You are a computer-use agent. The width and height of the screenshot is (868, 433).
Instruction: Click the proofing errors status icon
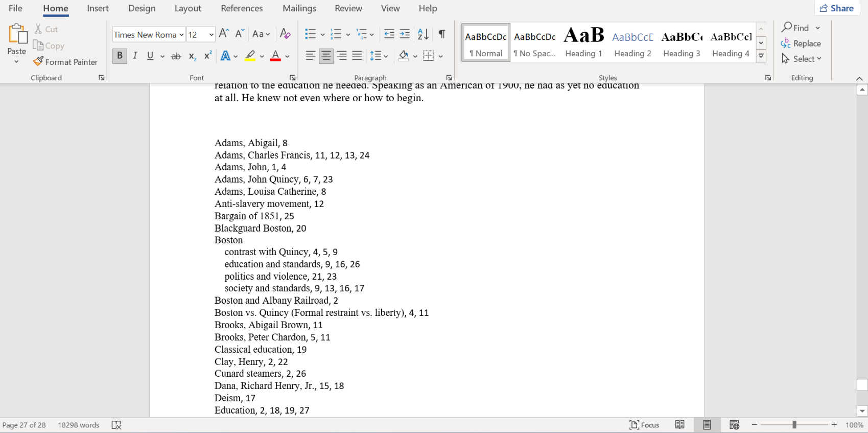coord(116,425)
